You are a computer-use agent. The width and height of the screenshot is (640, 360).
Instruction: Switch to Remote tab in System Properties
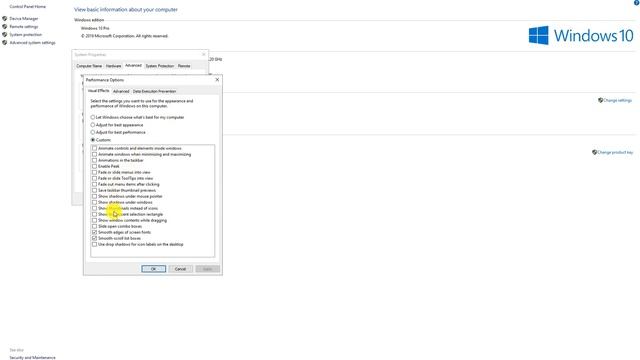click(x=184, y=66)
